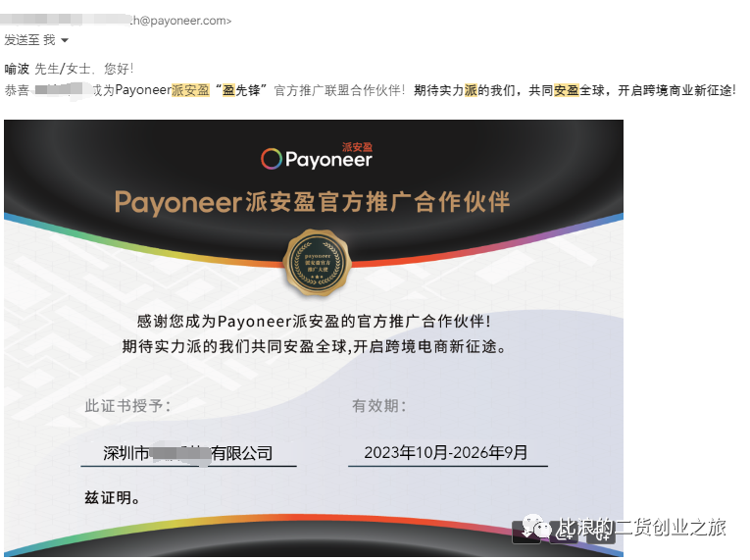Click the phrase 开启跨境商业新征途!
Viewport: 750px width, 560px height.
[676, 90]
